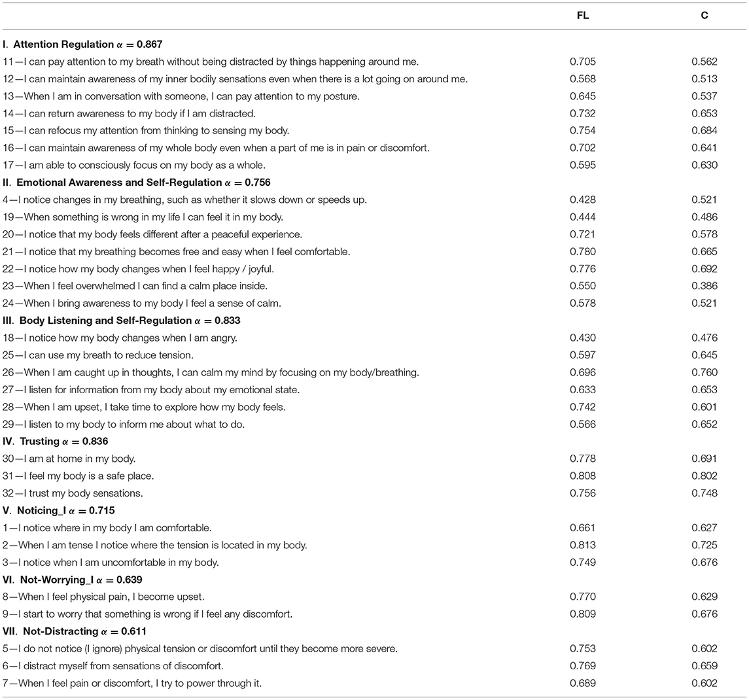This screenshot has width=749, height=700.
Task: Click FL value 0.809 for item 9
Action: pyautogui.click(x=583, y=614)
